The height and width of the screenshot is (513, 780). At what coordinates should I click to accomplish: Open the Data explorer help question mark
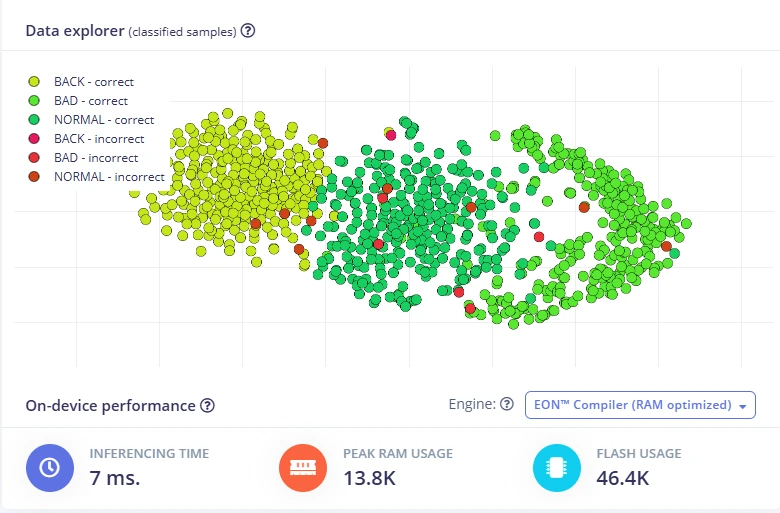248,31
